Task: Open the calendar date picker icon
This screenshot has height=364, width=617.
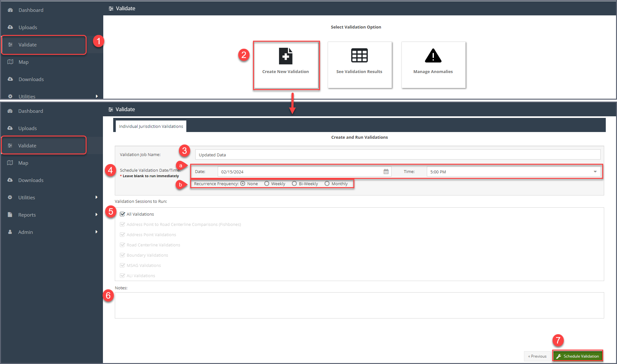Action: point(386,172)
